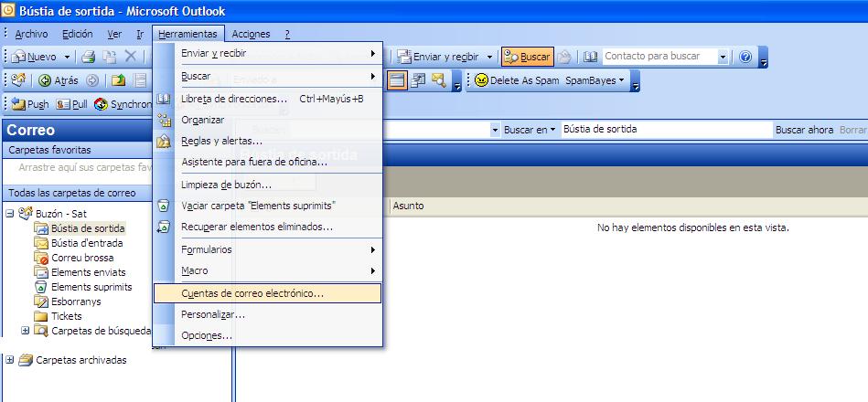
Task: Select Bústia d'entrada folder
Action: tap(87, 243)
